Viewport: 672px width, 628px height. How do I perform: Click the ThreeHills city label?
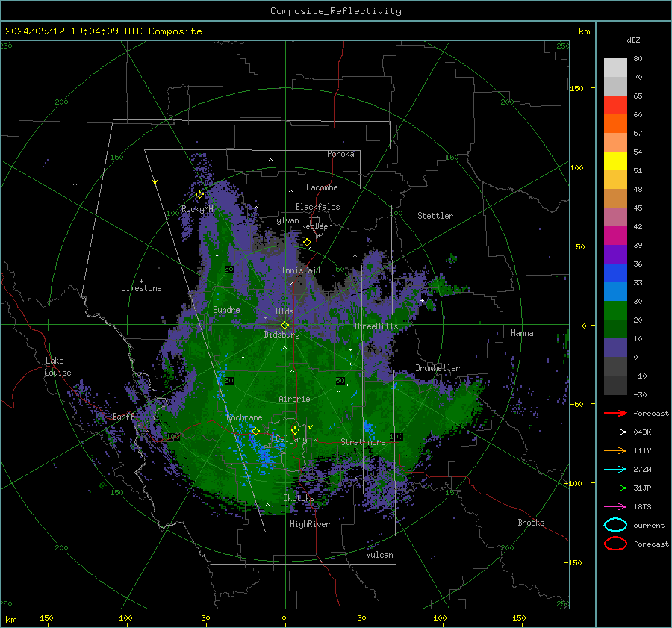(376, 326)
